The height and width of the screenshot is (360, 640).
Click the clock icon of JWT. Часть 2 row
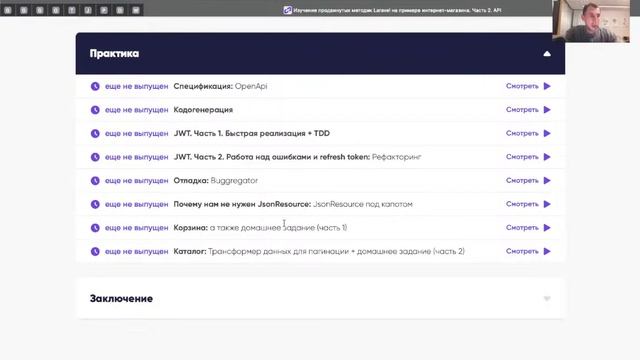(x=95, y=157)
